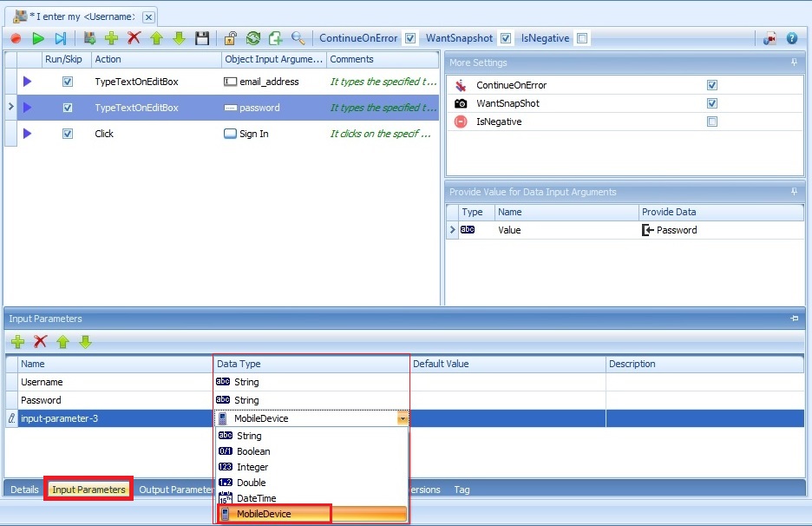The image size is (812, 526).
Task: Toggle ContinueOnError checkbox in the toolbar
Action: [410, 38]
